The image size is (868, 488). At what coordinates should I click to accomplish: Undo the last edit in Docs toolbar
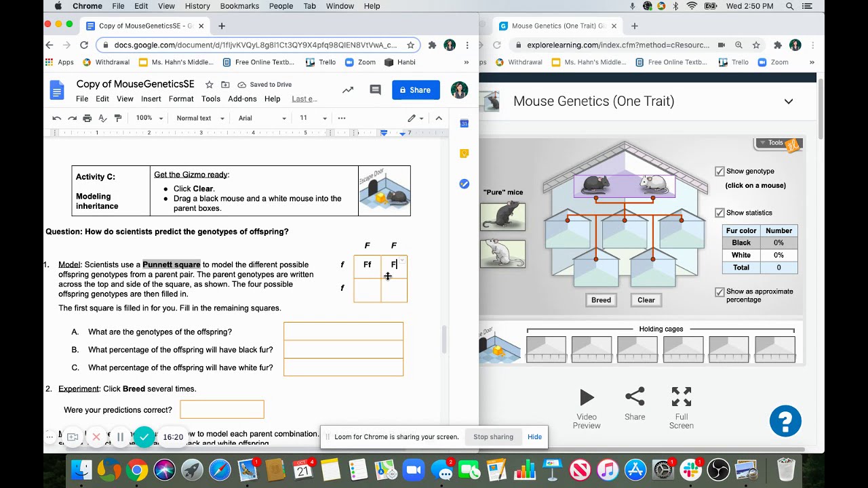coord(57,118)
